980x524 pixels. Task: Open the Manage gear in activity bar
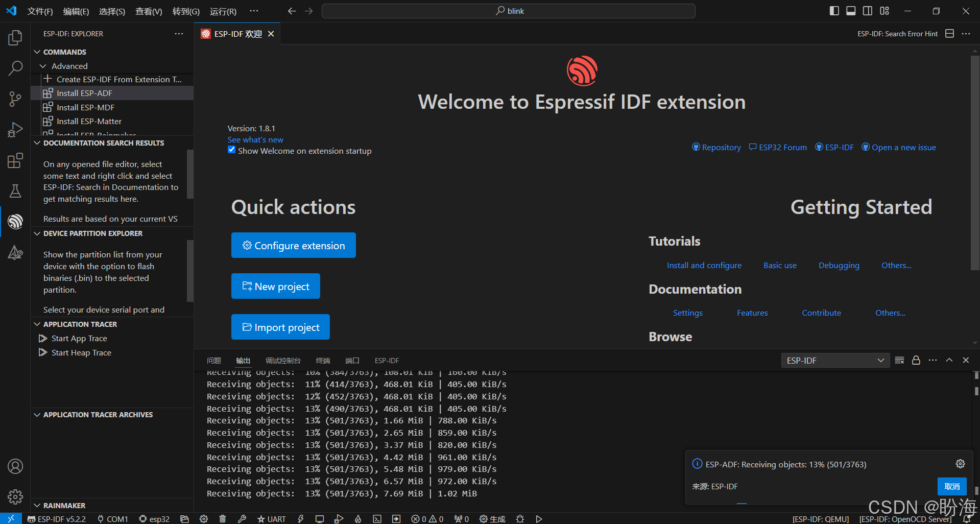pyautogui.click(x=15, y=496)
